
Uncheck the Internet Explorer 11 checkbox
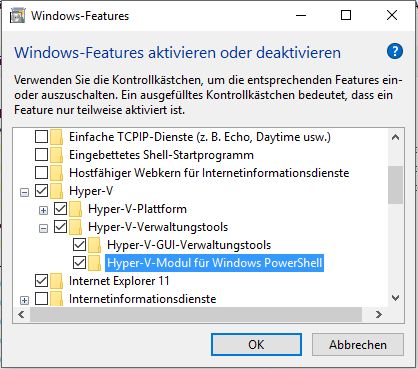pos(41,281)
